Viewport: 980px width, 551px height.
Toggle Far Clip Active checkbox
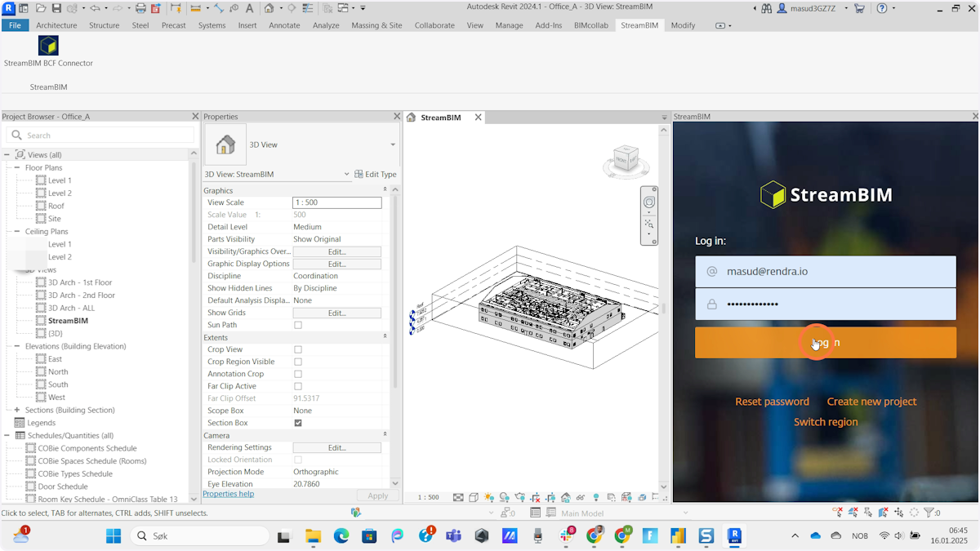click(x=298, y=386)
